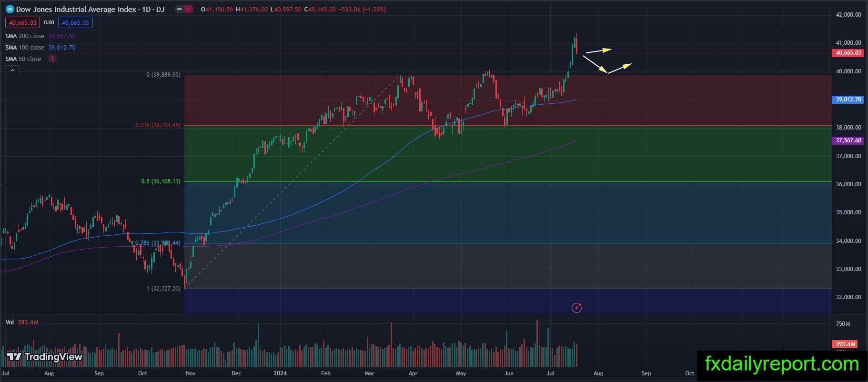Select the SMA 100 close indicator legend
The width and height of the screenshot is (868, 382).
(x=25, y=48)
